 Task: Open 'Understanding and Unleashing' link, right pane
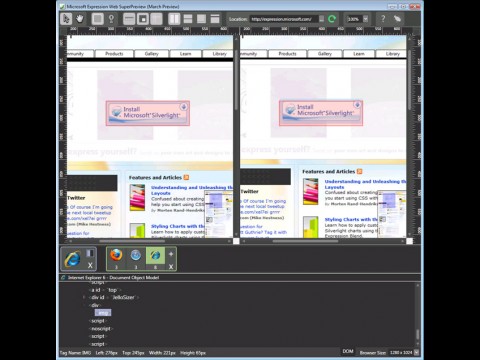[365, 184]
